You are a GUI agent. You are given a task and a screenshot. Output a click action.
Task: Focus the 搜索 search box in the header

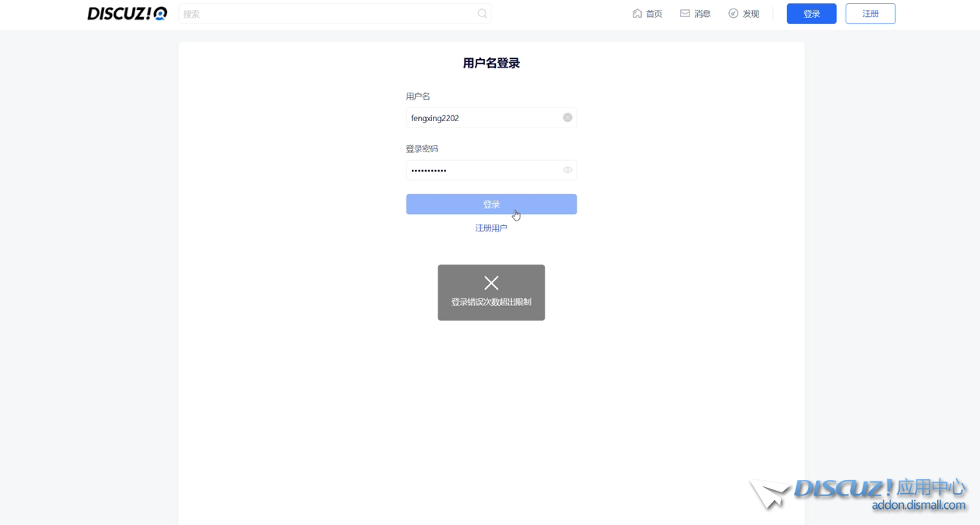point(326,14)
